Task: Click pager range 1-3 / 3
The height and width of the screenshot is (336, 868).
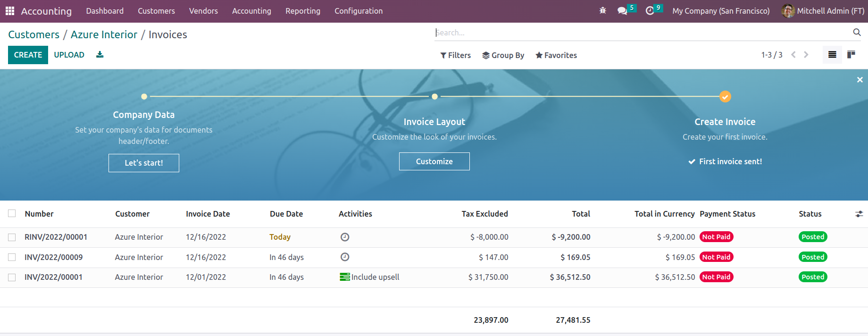Action: point(772,55)
